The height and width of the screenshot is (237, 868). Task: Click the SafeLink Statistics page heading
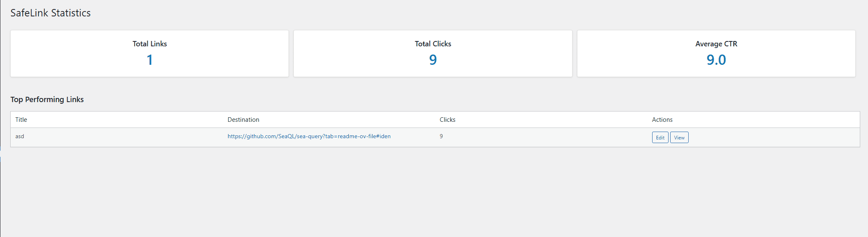click(50, 13)
